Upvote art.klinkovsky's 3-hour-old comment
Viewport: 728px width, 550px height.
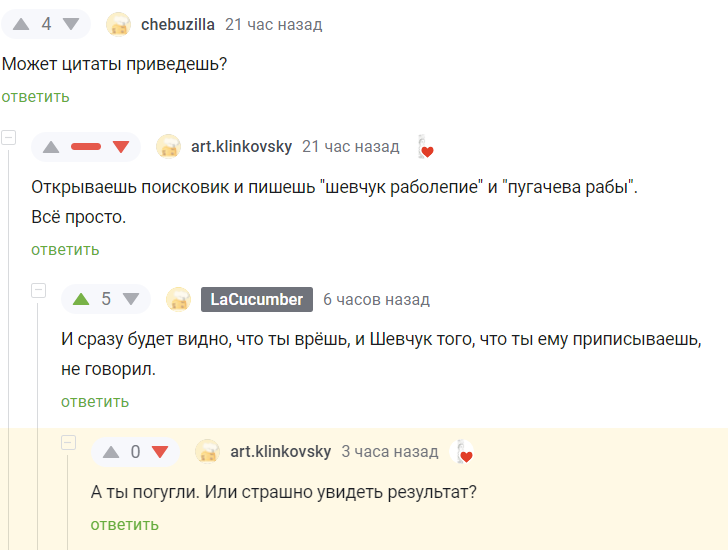(x=111, y=452)
